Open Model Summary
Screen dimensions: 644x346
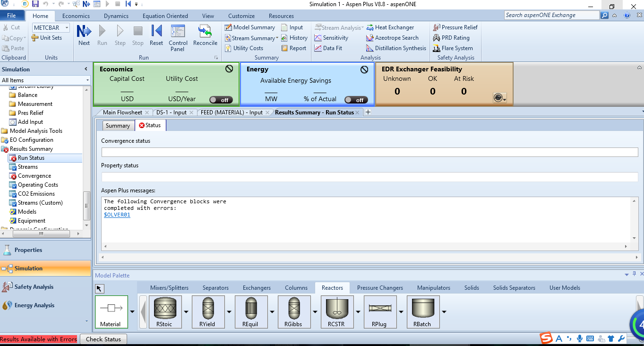pos(249,27)
